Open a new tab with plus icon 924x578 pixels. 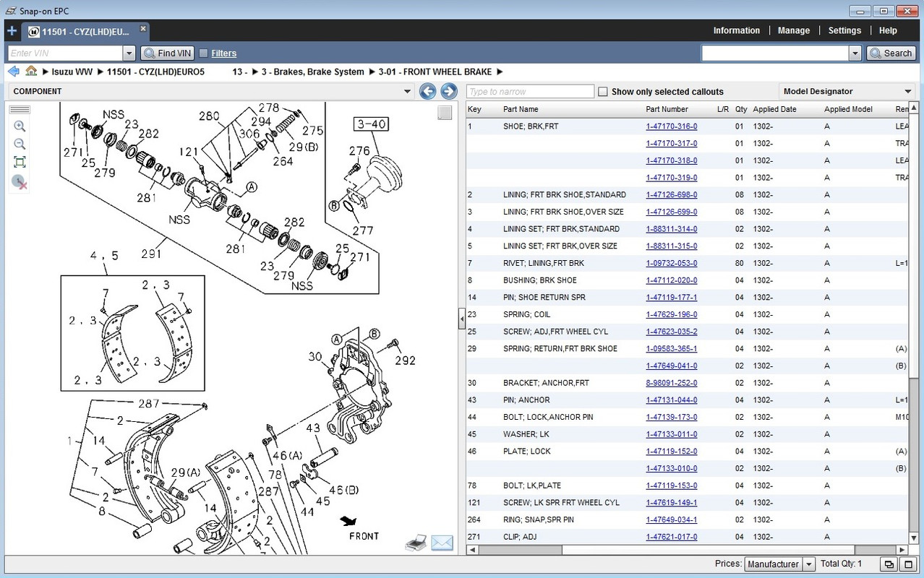coord(11,31)
